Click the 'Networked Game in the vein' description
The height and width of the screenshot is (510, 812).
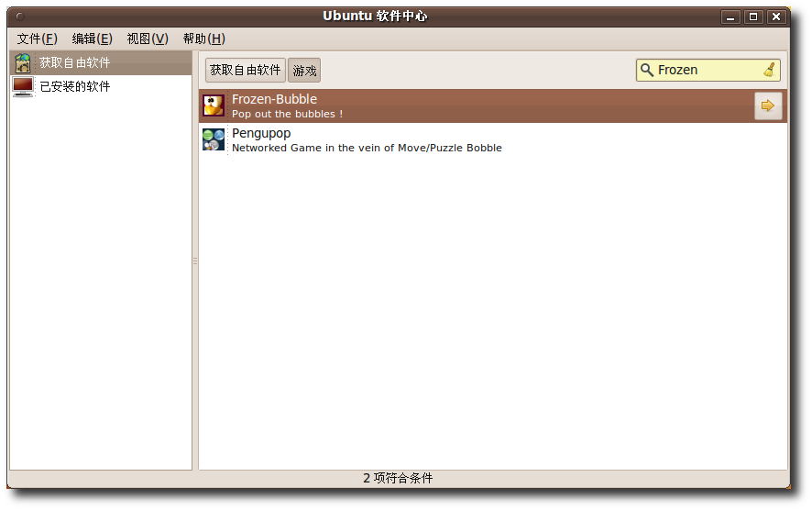pos(368,148)
